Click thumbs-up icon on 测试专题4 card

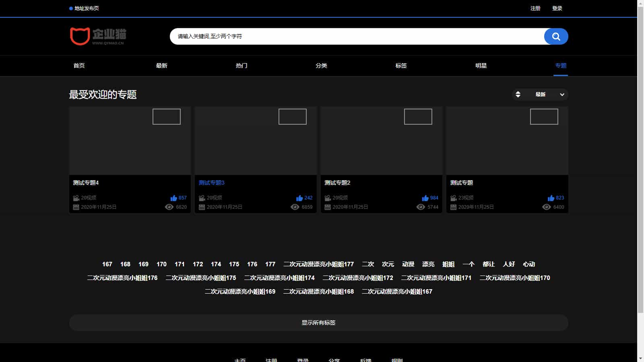[174, 198]
